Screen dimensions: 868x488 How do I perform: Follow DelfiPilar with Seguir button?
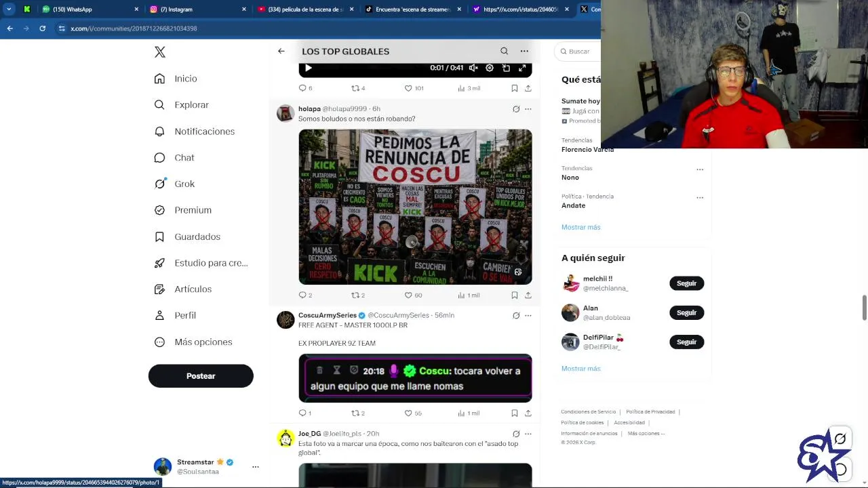(687, 342)
